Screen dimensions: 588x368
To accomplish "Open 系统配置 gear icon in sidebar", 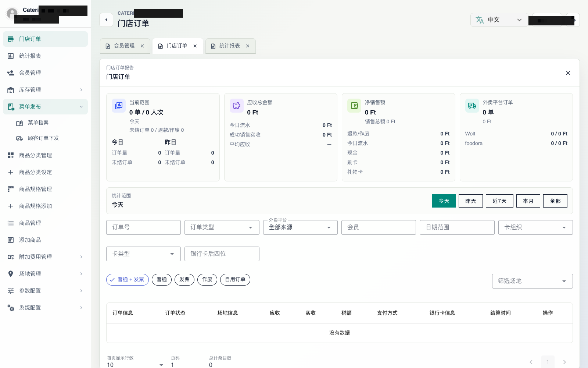I will 11,308.
